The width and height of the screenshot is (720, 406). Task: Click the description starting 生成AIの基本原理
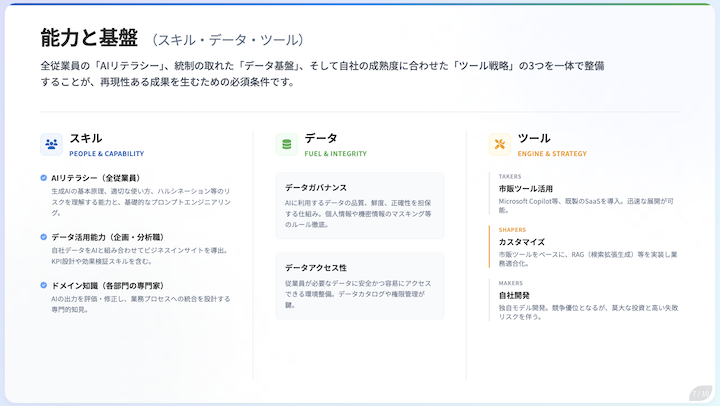[x=141, y=202]
